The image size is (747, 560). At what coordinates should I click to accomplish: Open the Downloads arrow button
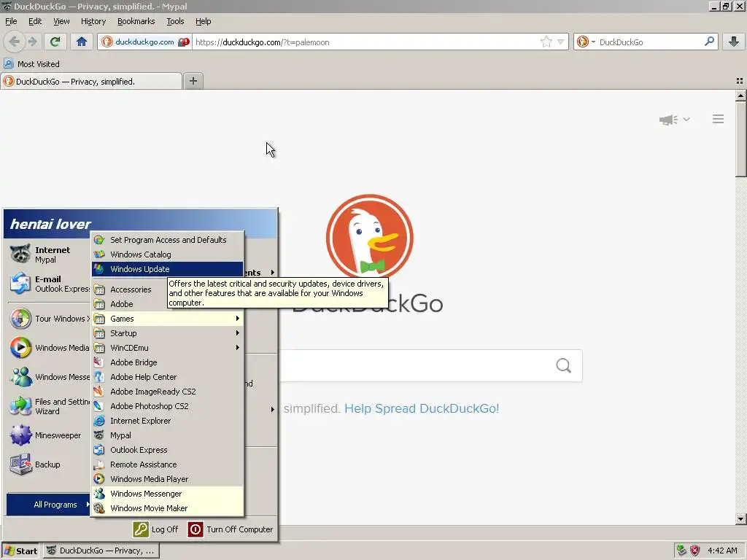point(734,42)
